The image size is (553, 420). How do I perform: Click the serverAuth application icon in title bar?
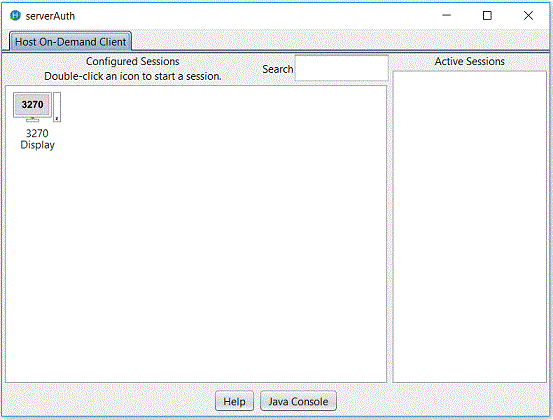[15, 16]
